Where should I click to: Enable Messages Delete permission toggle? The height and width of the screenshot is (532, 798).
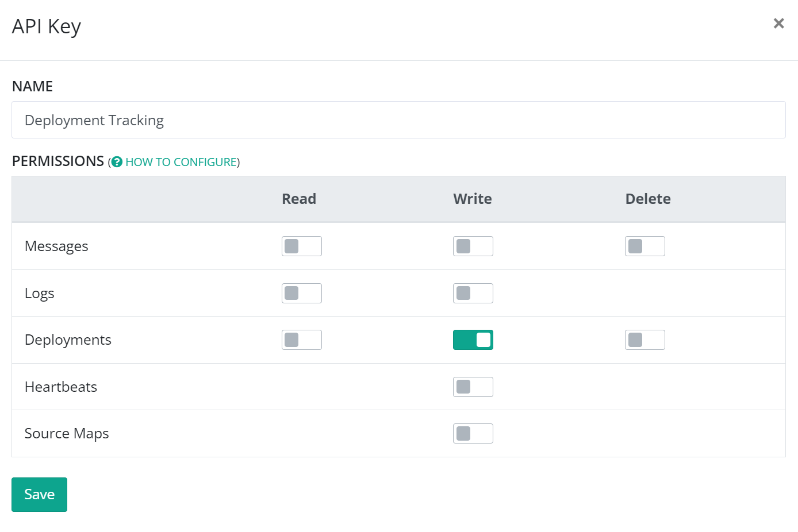pyautogui.click(x=645, y=246)
